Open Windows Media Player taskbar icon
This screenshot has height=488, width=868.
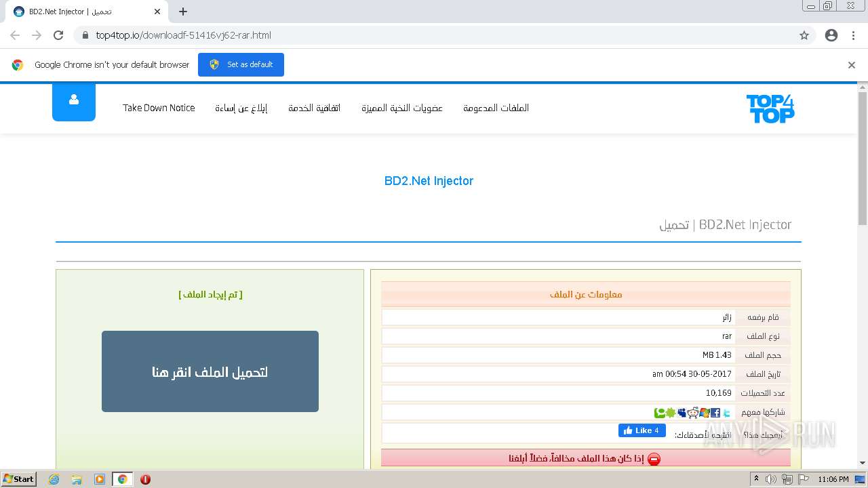(x=100, y=479)
